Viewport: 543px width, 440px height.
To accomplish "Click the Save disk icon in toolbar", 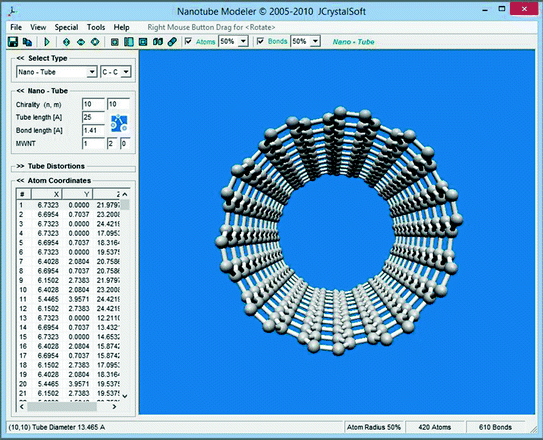I will pos(13,42).
